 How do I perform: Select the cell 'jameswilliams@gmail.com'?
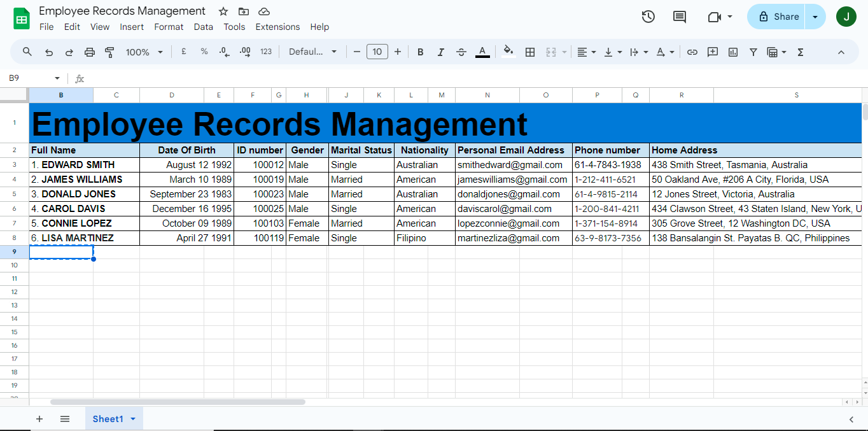click(x=514, y=180)
